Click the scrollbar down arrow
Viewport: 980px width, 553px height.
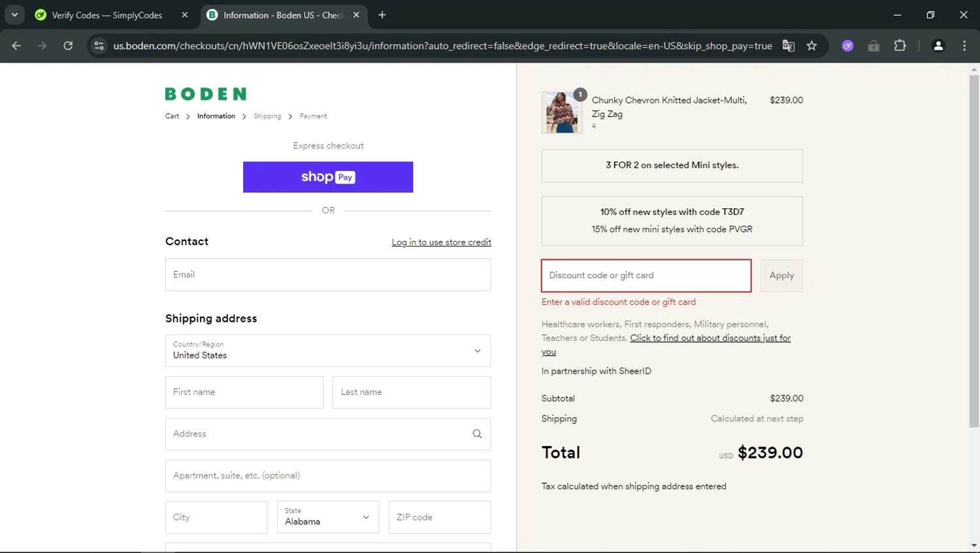click(974, 546)
